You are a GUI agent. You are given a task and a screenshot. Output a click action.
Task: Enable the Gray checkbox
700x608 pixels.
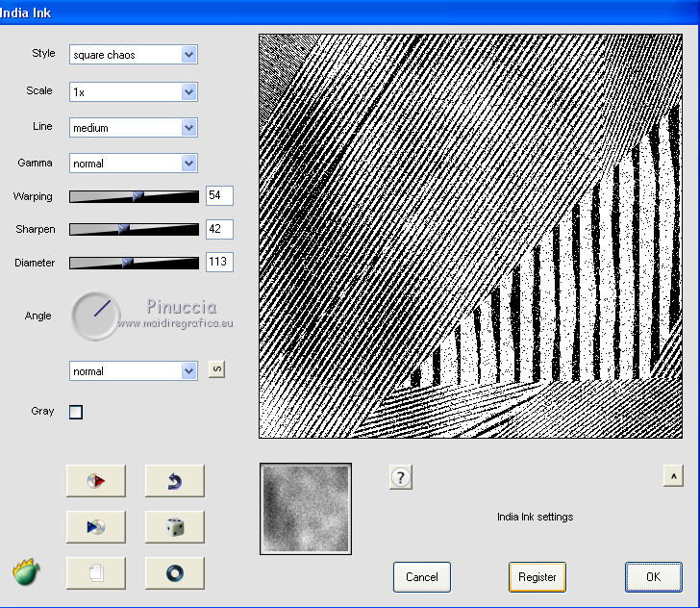tap(76, 412)
